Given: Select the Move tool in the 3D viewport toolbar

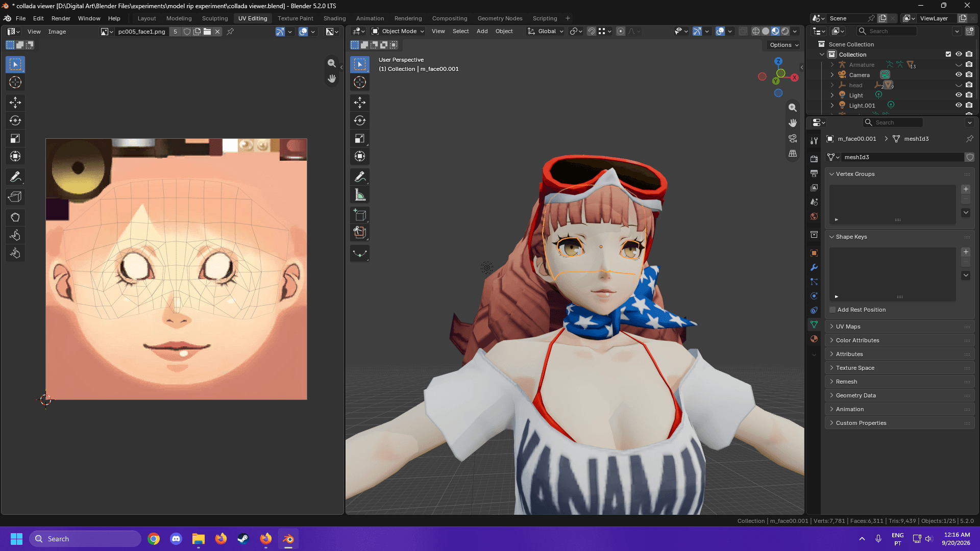Looking at the screenshot, I should click(x=360, y=103).
